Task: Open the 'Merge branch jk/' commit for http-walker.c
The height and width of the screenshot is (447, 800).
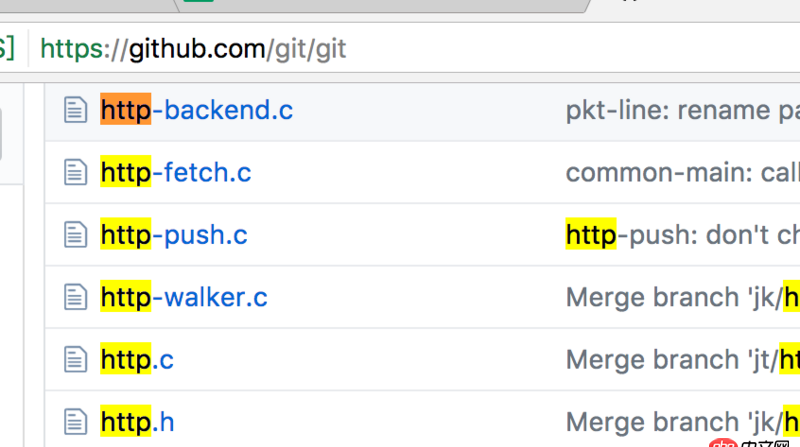Action: pos(683,297)
